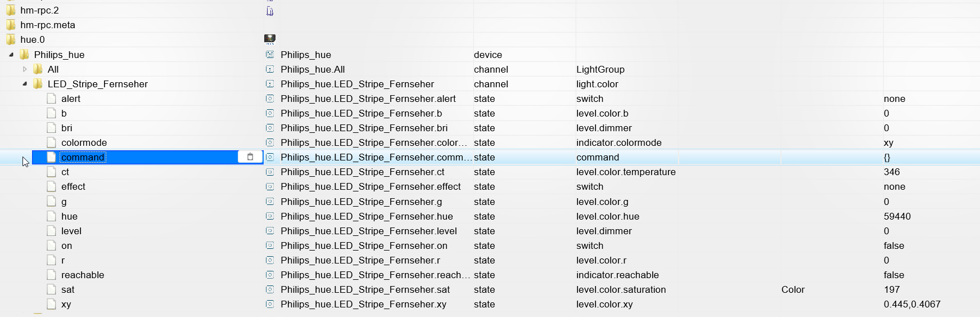The width and height of the screenshot is (980, 317).
Task: Click state icon beside Philips_hue.LED_Stripe_Fernseher.xy
Action: click(270, 304)
